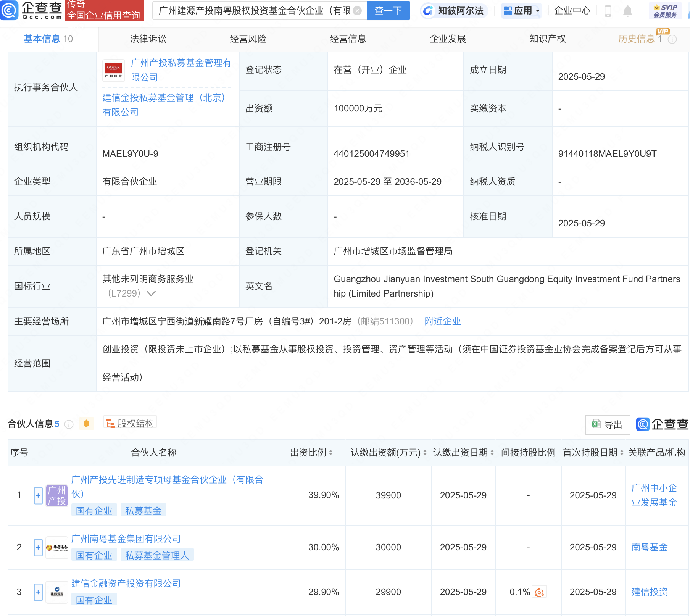Image resolution: width=690 pixels, height=616 pixels.
Task: Expand 建信金融资产投资 row with plus
Action: pos(38,592)
